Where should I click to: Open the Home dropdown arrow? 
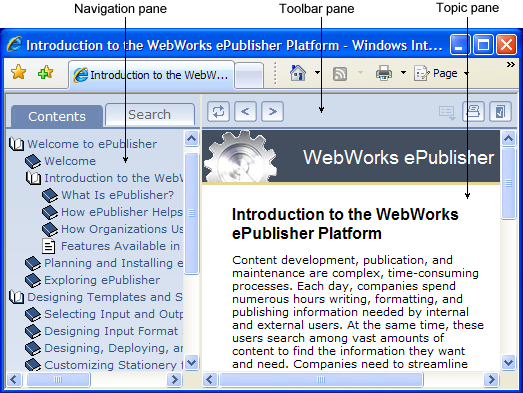pos(317,72)
